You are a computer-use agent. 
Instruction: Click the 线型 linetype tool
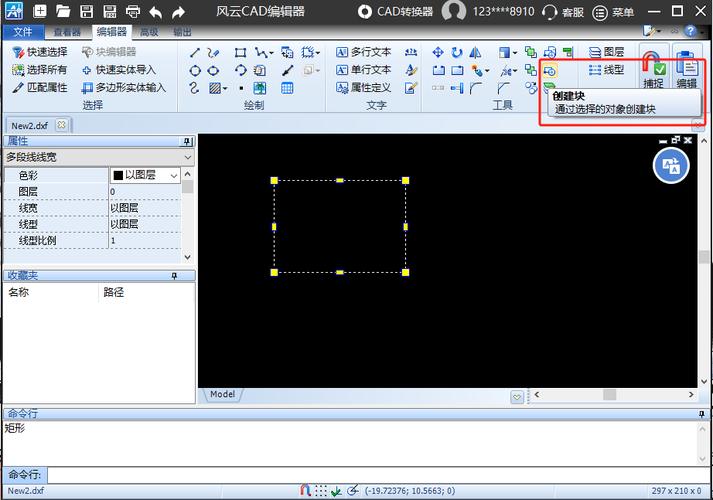click(607, 70)
